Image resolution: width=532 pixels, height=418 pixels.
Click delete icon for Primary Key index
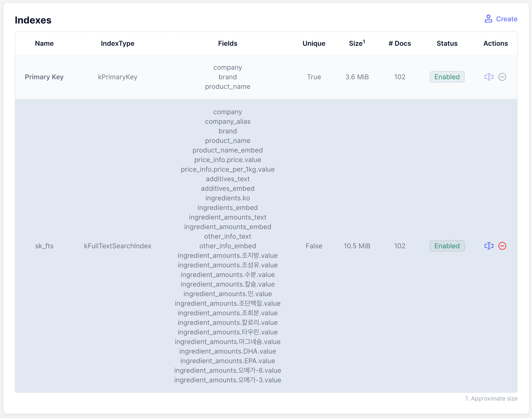pyautogui.click(x=502, y=77)
